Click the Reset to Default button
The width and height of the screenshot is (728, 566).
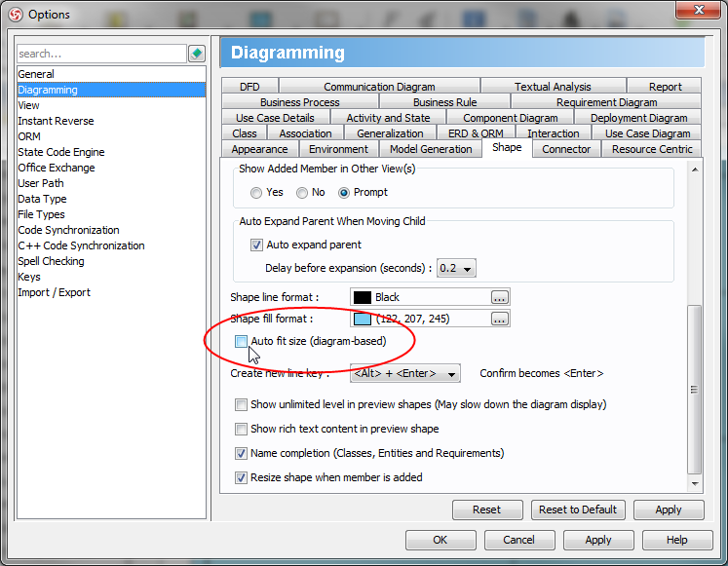point(578,509)
